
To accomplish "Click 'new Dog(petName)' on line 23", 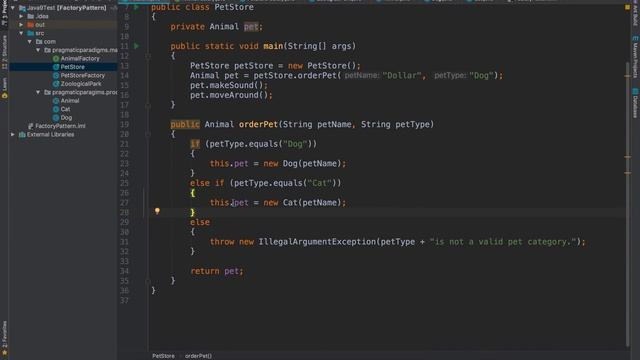I will (302, 164).
